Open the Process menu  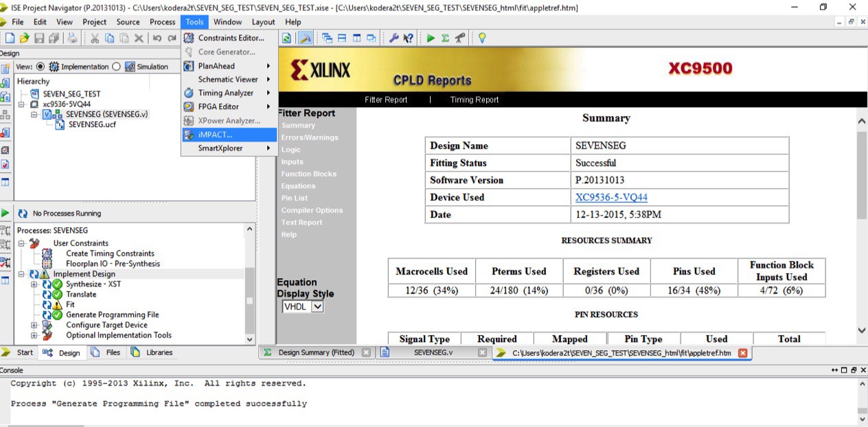tap(163, 22)
